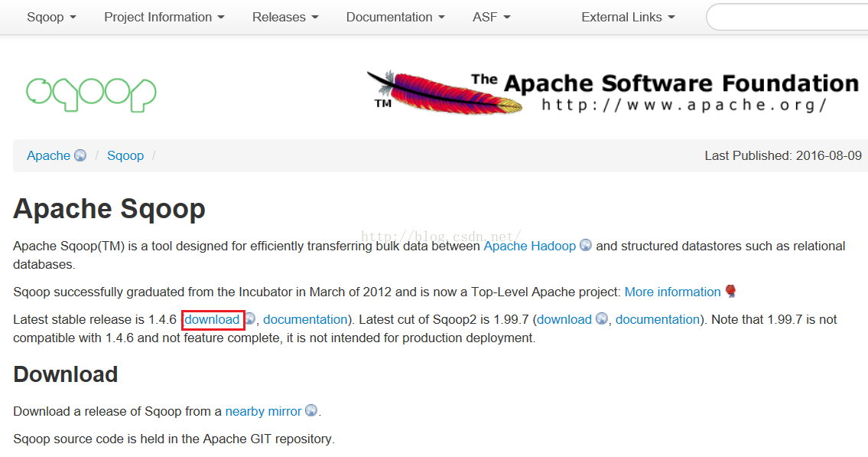Click the Apache Hadoop link
This screenshot has width=868, height=457.
point(529,246)
